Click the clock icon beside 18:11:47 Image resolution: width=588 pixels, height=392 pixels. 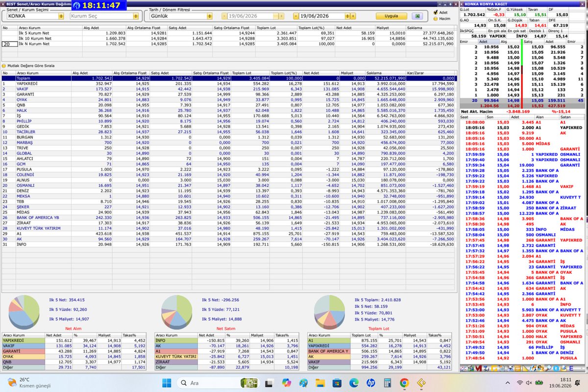pos(76,5)
